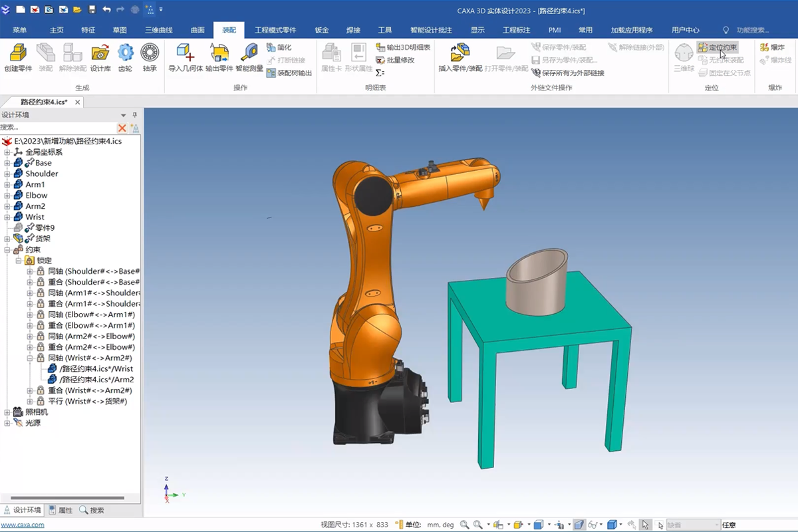Open the www.caxa.com link
The height and width of the screenshot is (532, 798).
click(x=23, y=525)
